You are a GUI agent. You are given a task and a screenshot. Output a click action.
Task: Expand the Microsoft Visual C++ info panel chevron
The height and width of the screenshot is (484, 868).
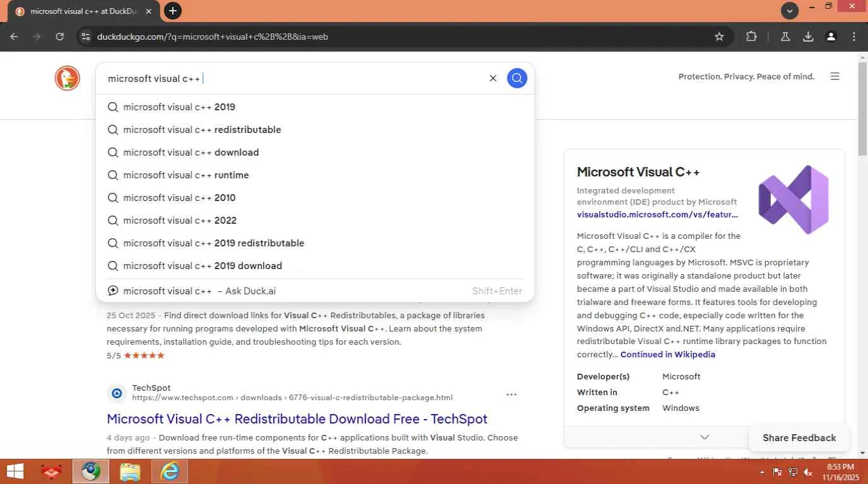[x=705, y=437]
